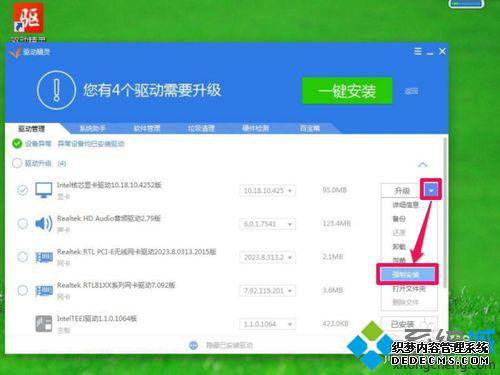The image size is (500, 375).
Task: Click the vertical scrollbar of driver list
Action: pos(445,213)
